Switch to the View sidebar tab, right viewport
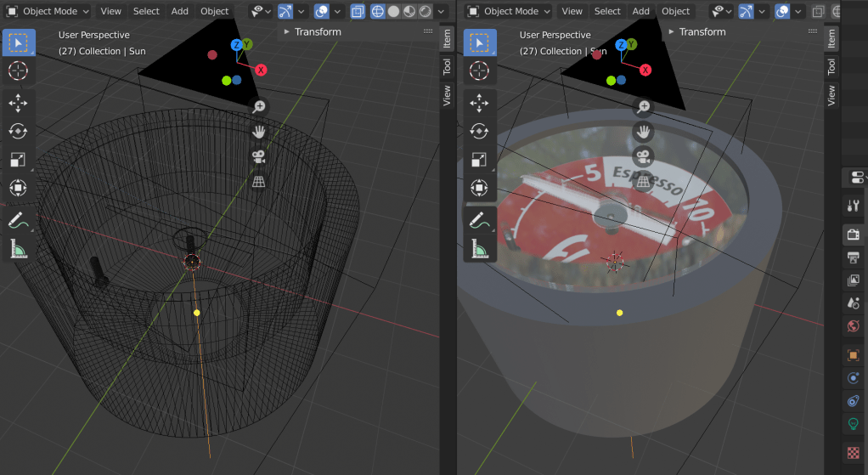 [x=831, y=95]
